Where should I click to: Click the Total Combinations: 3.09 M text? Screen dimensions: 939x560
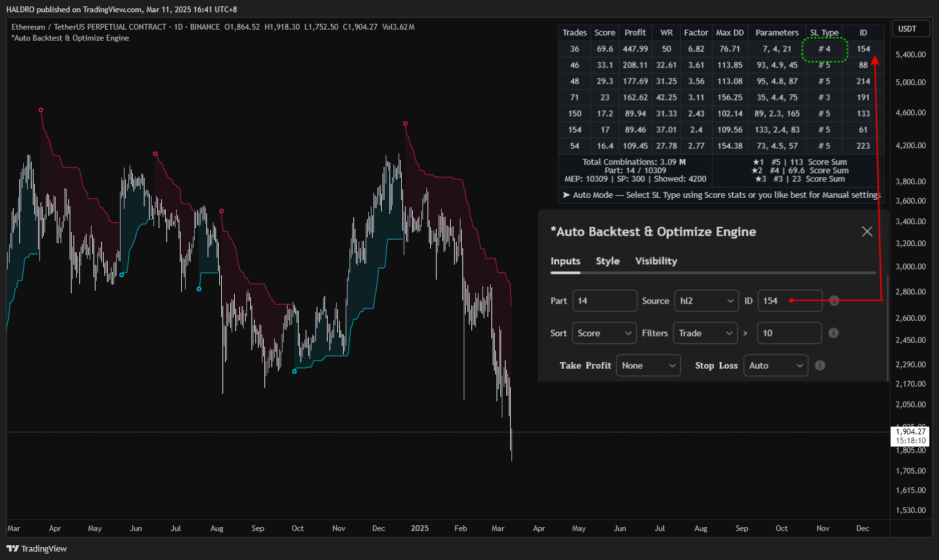tap(634, 162)
